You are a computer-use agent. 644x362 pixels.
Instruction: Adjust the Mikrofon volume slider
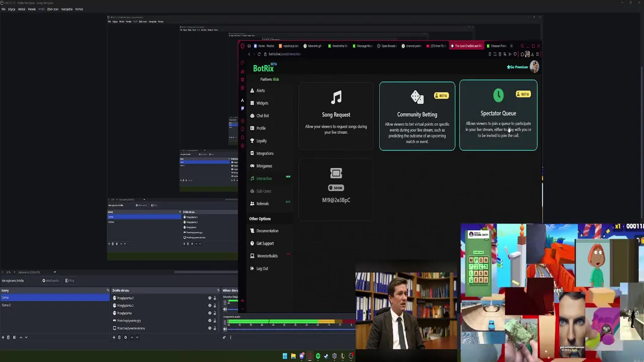point(232,309)
